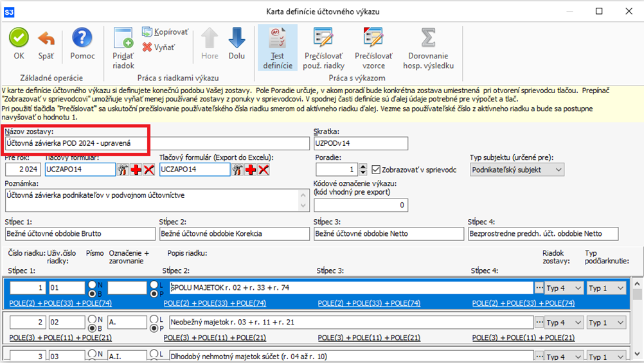Viewport: 644px width, 363px height.
Task: Toggle Zobrazovať v sprievodcovi checkbox
Action: pyautogui.click(x=377, y=170)
